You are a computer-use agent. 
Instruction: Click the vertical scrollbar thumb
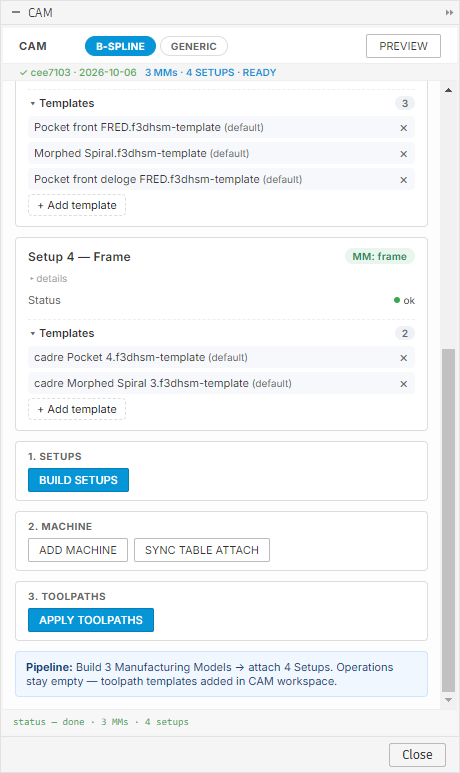[448, 520]
